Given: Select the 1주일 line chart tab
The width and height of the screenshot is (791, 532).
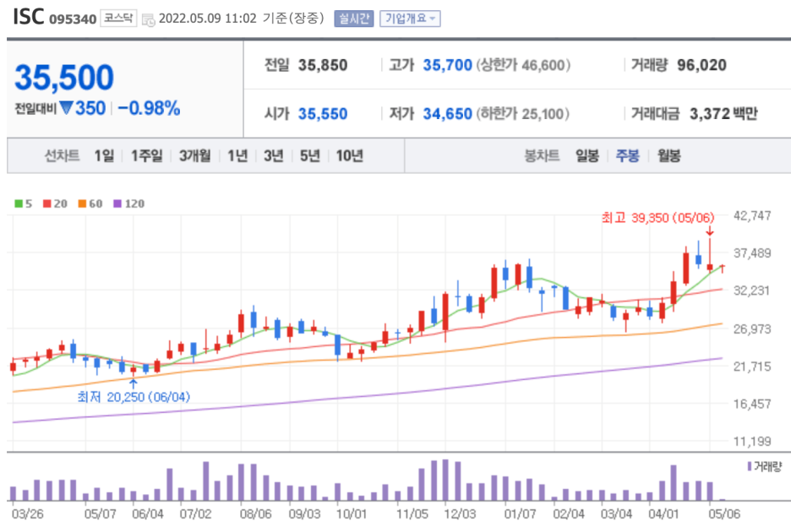Looking at the screenshot, I should pos(147,156).
